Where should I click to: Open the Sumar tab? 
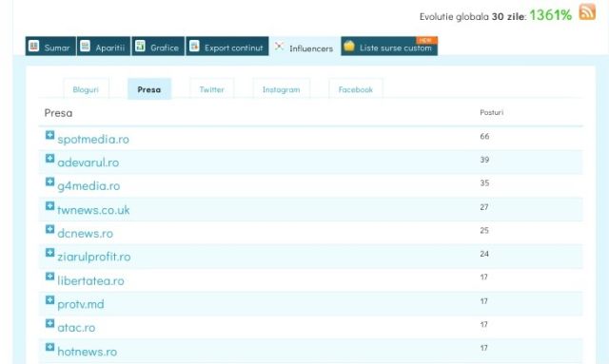50,47
